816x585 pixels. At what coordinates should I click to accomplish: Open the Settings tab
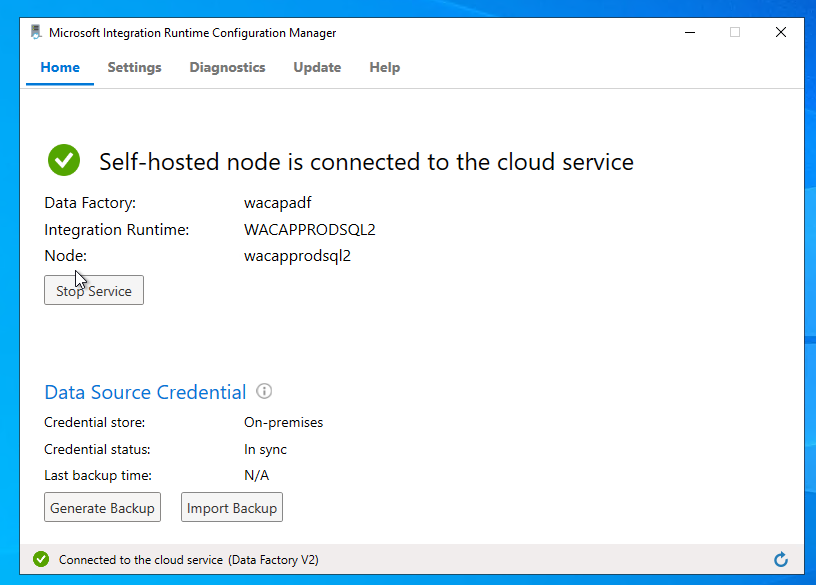pyautogui.click(x=134, y=67)
